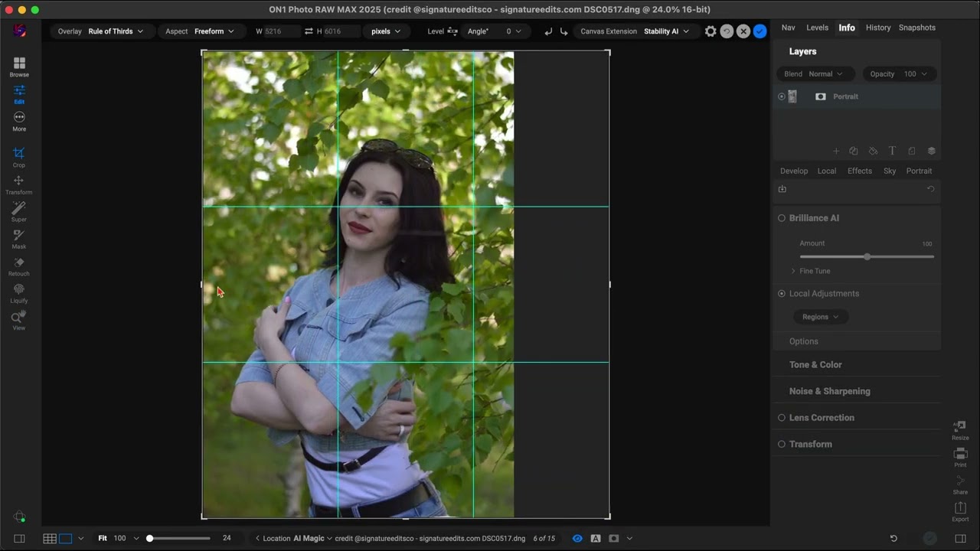The height and width of the screenshot is (551, 980).
Task: Open the More modules button
Action: [x=19, y=121]
